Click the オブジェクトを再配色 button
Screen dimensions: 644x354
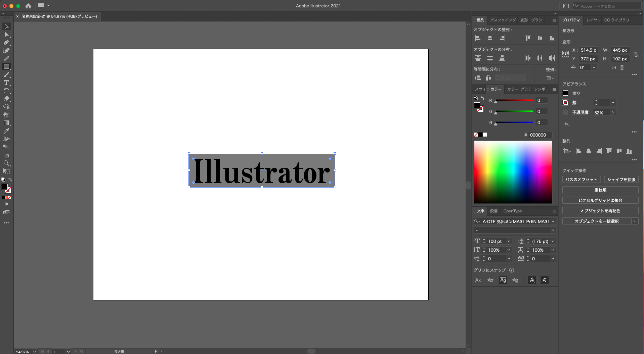pos(600,211)
